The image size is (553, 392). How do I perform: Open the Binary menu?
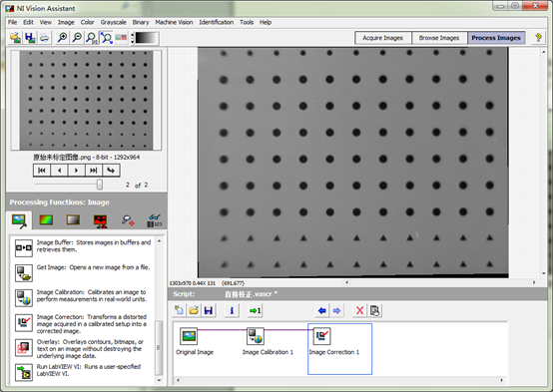pos(141,22)
